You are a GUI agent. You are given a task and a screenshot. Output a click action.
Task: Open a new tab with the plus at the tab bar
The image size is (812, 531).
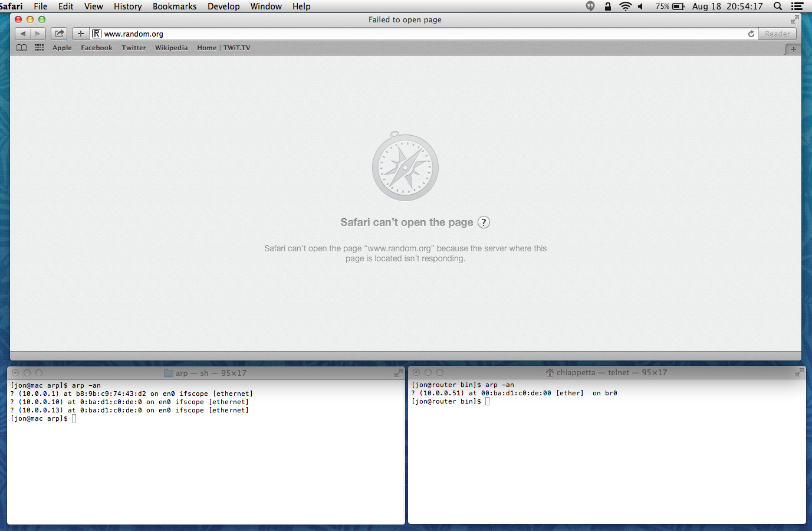794,50
